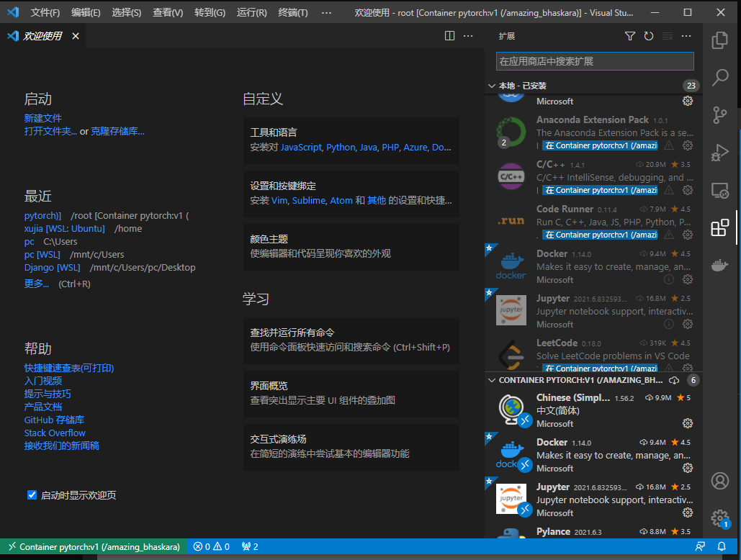This screenshot has width=741, height=560.
Task: Open the Accounts menu icon
Action: click(719, 481)
